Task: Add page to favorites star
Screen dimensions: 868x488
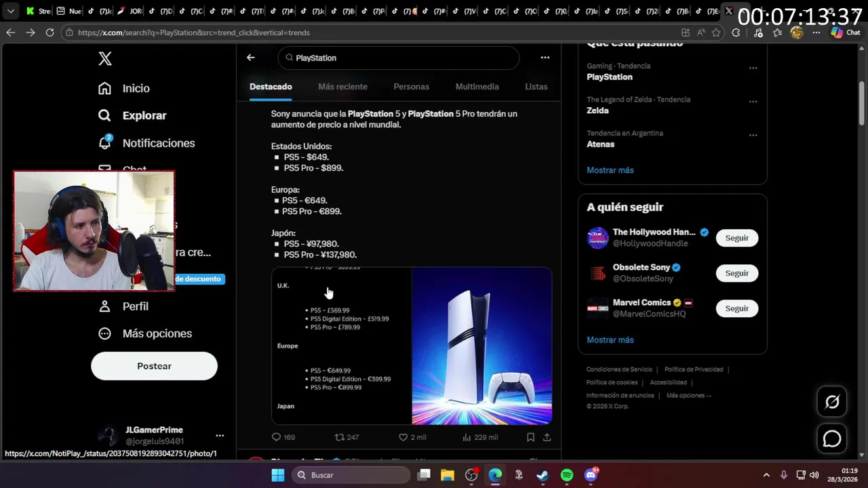Action: (715, 33)
